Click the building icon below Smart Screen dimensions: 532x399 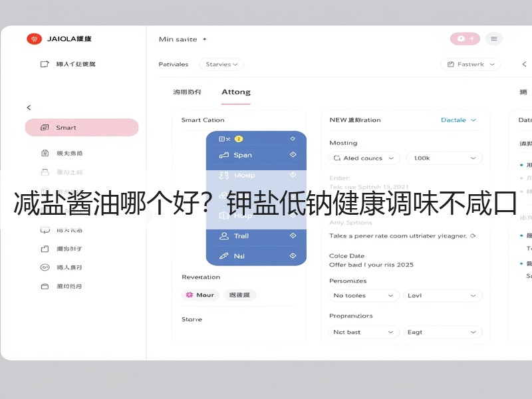[45, 153]
